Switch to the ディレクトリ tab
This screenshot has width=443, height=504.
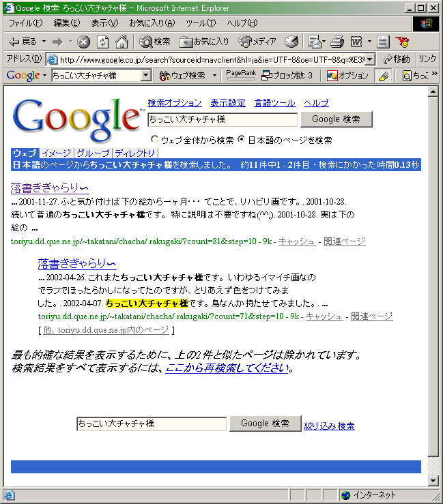134,153
